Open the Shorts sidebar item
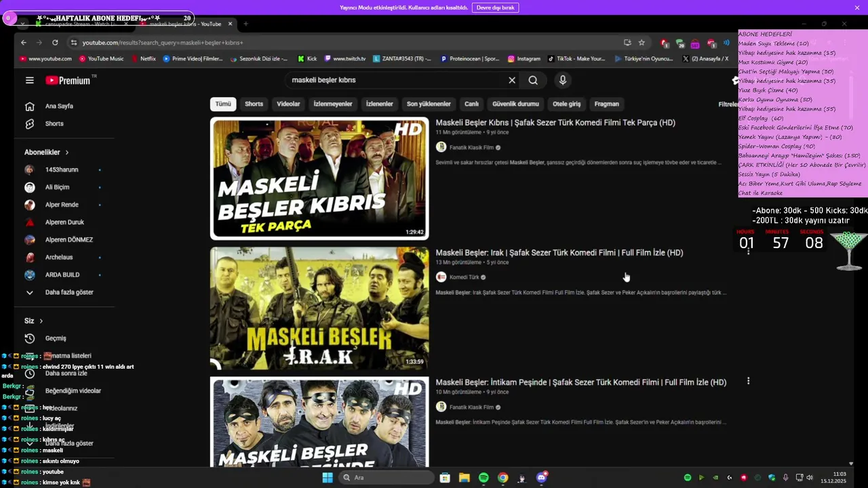Viewport: 868px width, 488px height. 54,123
